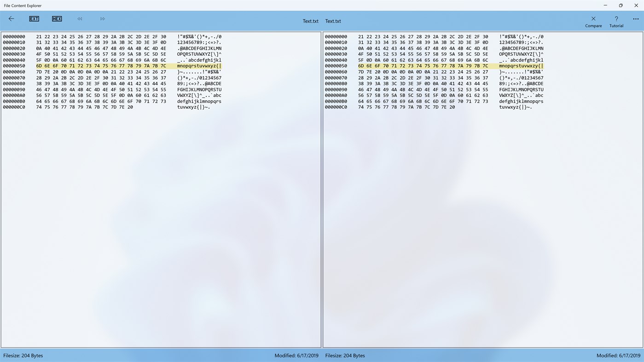This screenshot has height=362, width=644.
Task: Click byte 6D in the left highlighted row
Action: [x=40, y=65]
